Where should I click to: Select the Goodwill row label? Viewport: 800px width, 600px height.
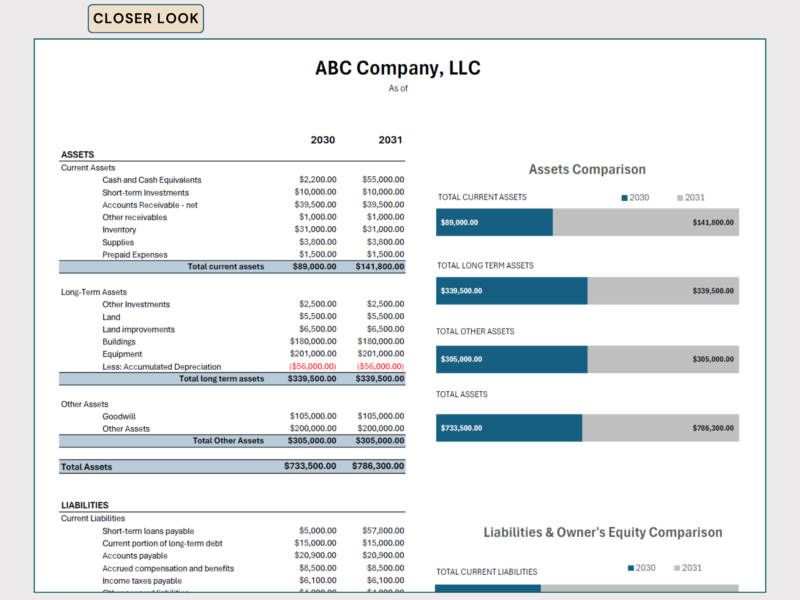pos(119,417)
